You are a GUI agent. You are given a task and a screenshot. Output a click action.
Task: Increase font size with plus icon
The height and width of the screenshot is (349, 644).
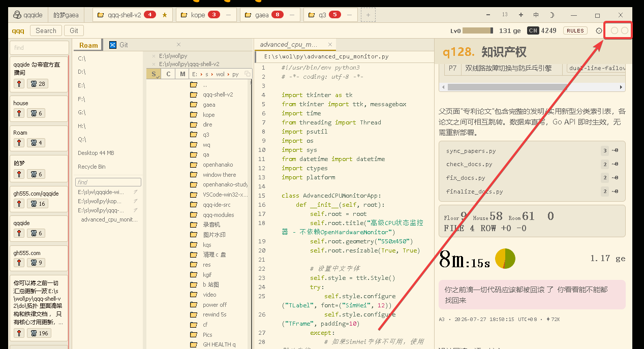pos(521,15)
